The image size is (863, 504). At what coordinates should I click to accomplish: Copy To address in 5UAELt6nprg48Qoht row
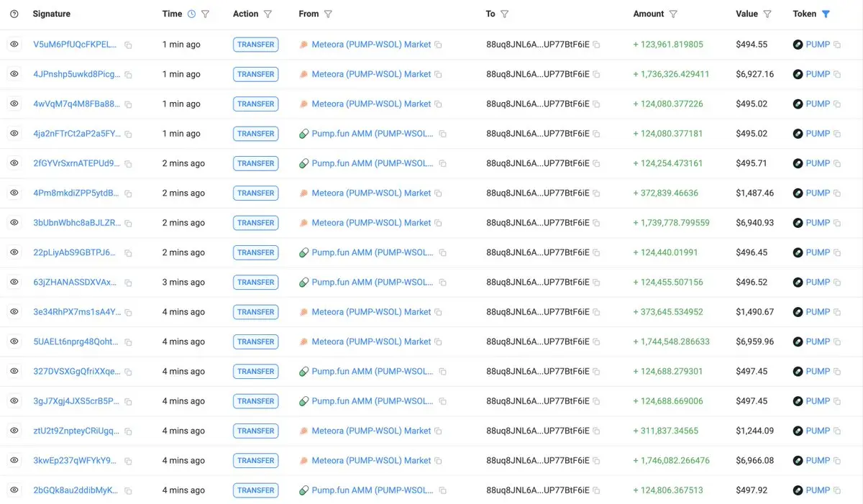596,342
